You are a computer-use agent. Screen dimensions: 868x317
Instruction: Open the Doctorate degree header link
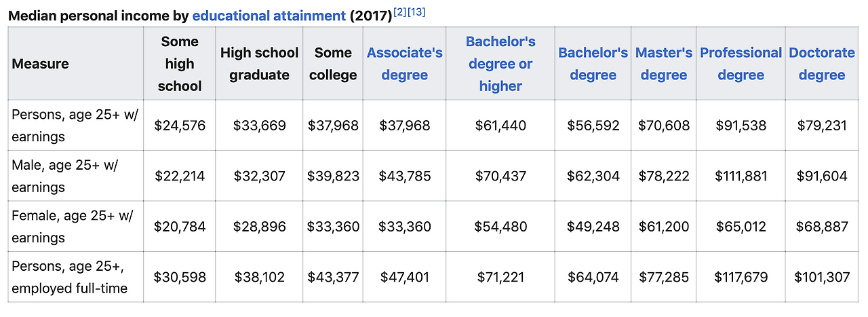click(x=821, y=64)
